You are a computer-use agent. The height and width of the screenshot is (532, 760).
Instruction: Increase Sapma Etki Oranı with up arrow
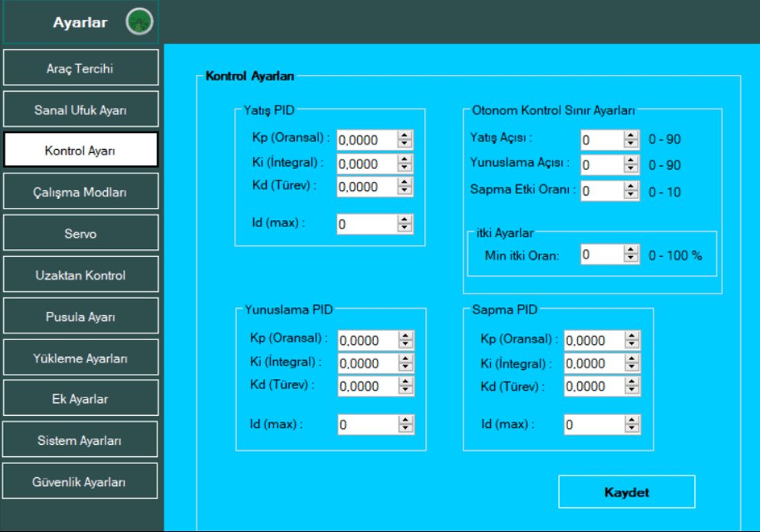pos(631,187)
